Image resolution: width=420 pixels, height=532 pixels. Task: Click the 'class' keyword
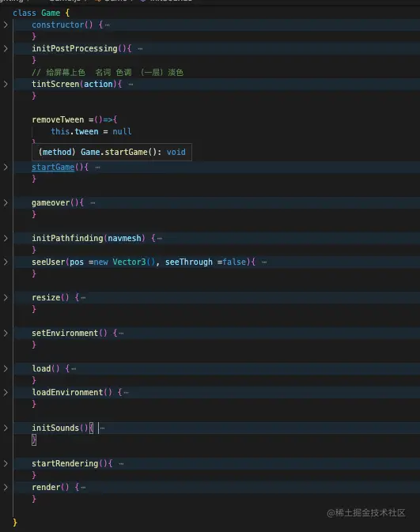coord(25,13)
